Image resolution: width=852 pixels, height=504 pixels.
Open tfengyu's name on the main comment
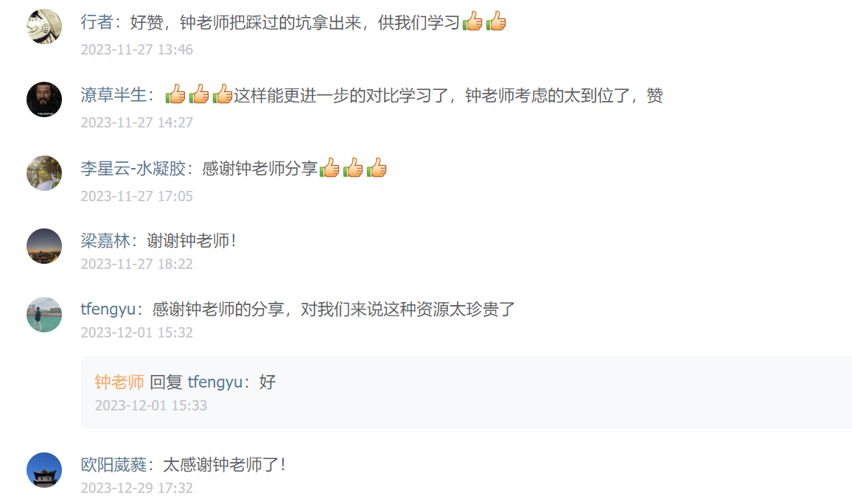[108, 309]
